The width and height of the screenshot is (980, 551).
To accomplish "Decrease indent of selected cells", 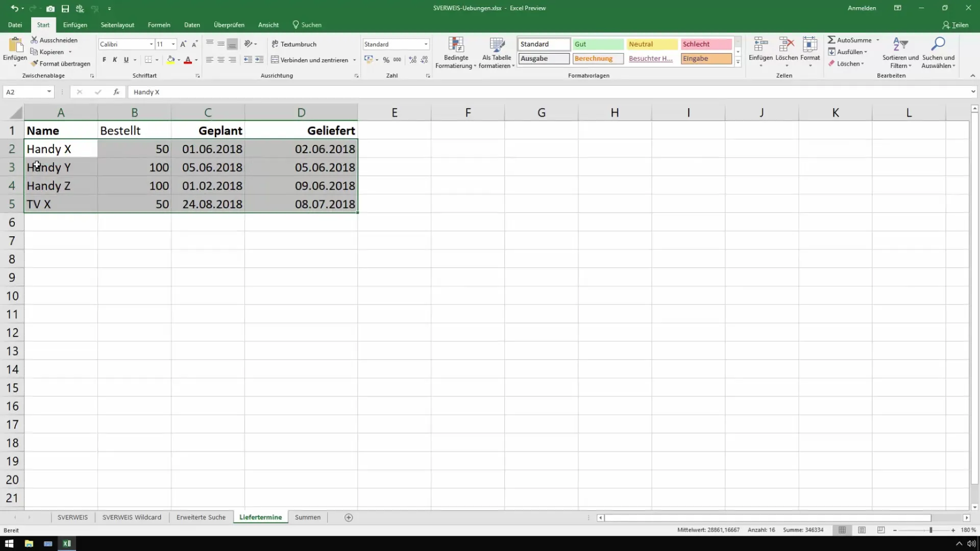I will point(248,60).
